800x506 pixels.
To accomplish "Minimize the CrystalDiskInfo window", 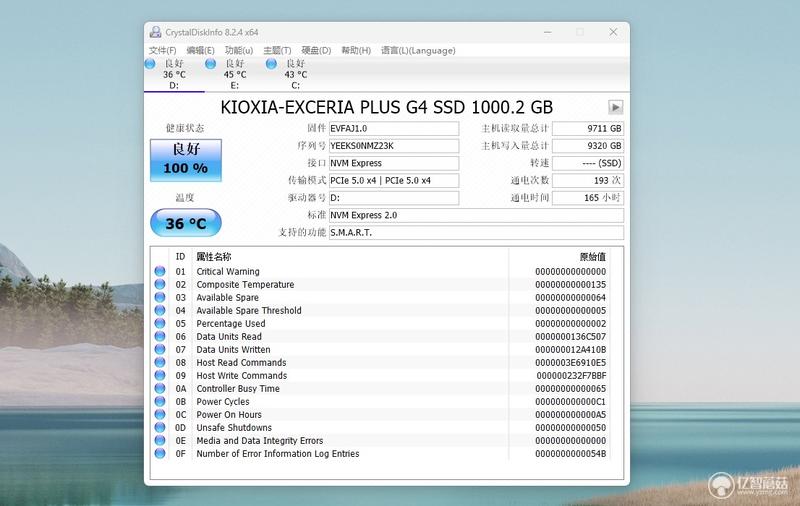I will (547, 32).
